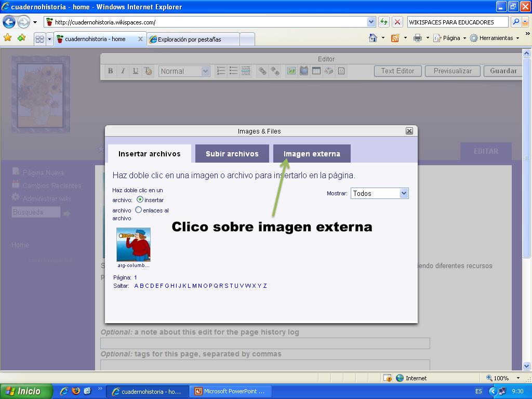Screen dimensions: 532x399
Task: Apply Underline in the wiki editor
Action: click(x=136, y=71)
